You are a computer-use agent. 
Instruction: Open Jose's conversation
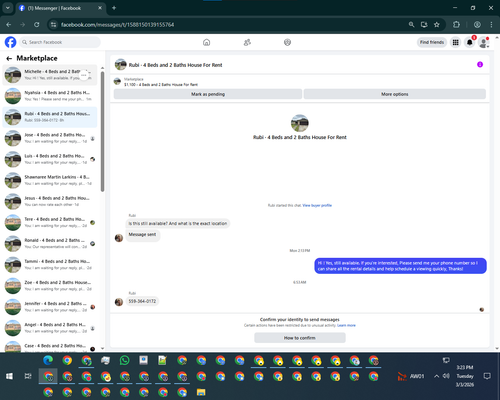pos(50,138)
